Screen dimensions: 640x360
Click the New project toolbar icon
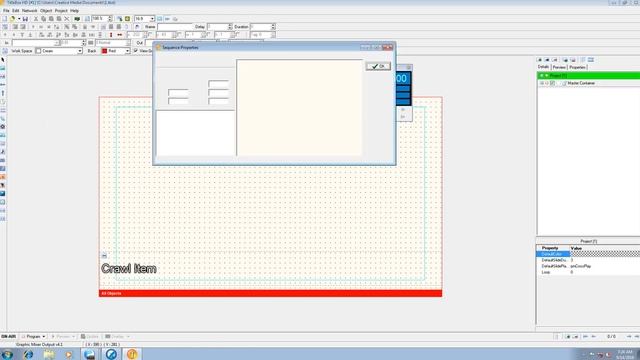click(4, 19)
